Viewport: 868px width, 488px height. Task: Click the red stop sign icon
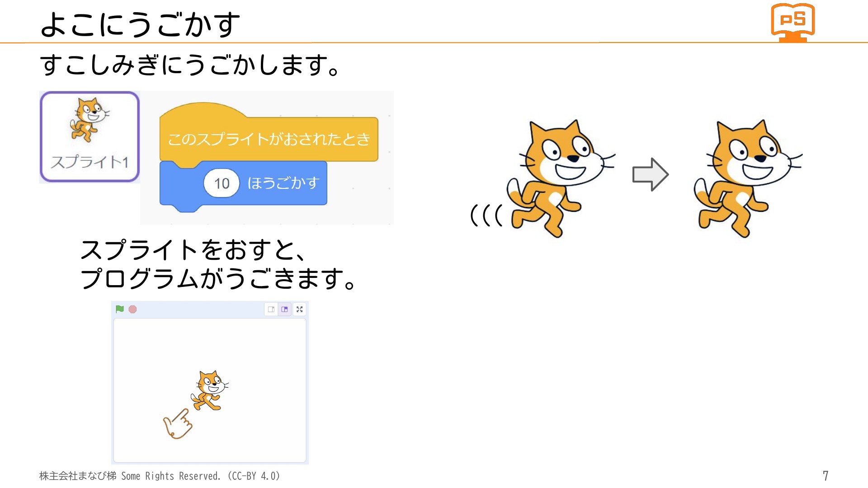click(132, 309)
